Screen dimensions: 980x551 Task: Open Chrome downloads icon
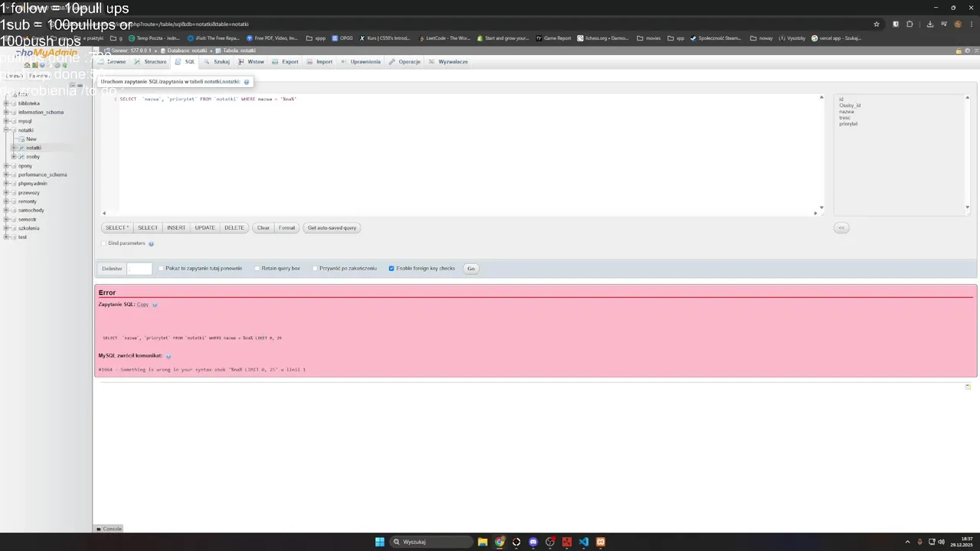(x=930, y=24)
